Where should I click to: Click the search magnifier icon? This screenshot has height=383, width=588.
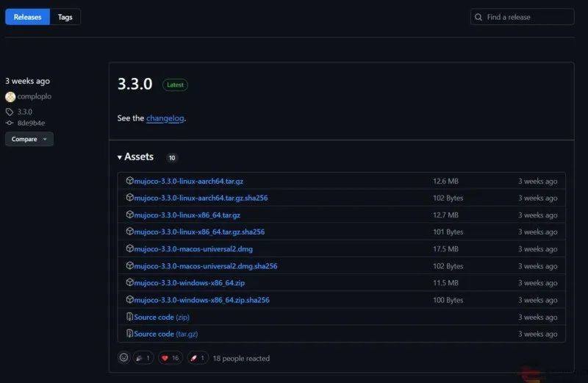[478, 17]
